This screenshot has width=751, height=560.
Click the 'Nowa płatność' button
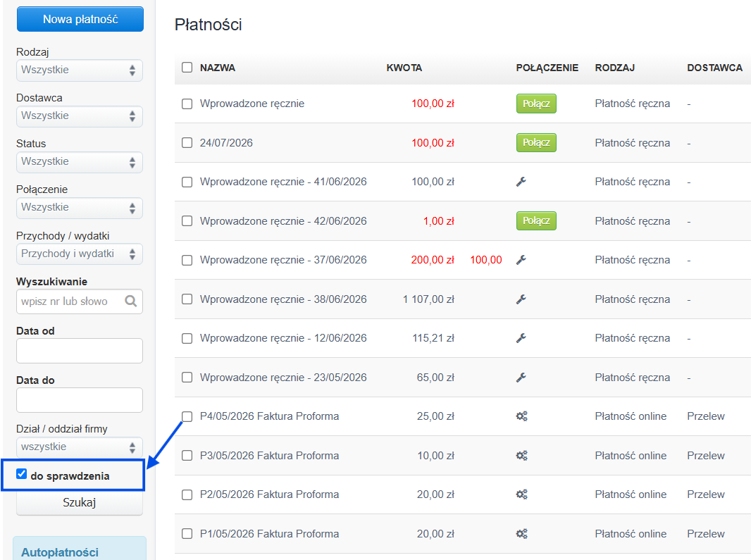80,19
